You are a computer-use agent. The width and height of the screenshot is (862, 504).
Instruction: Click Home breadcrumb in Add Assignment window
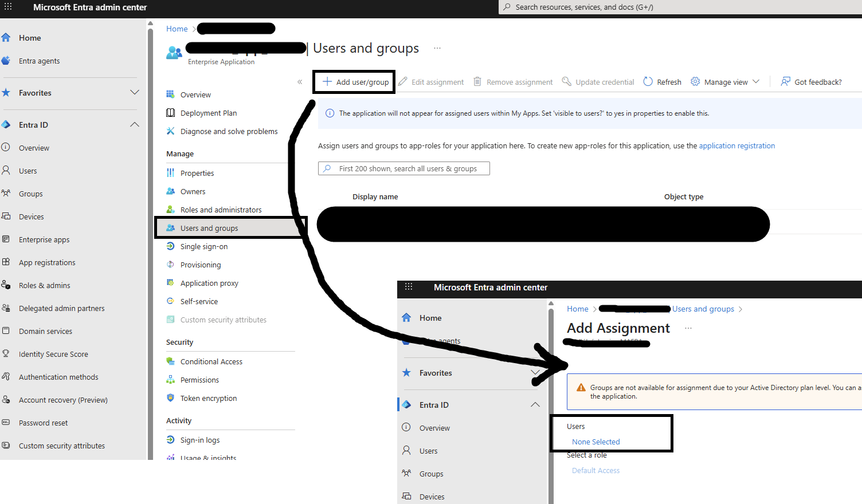pyautogui.click(x=577, y=309)
